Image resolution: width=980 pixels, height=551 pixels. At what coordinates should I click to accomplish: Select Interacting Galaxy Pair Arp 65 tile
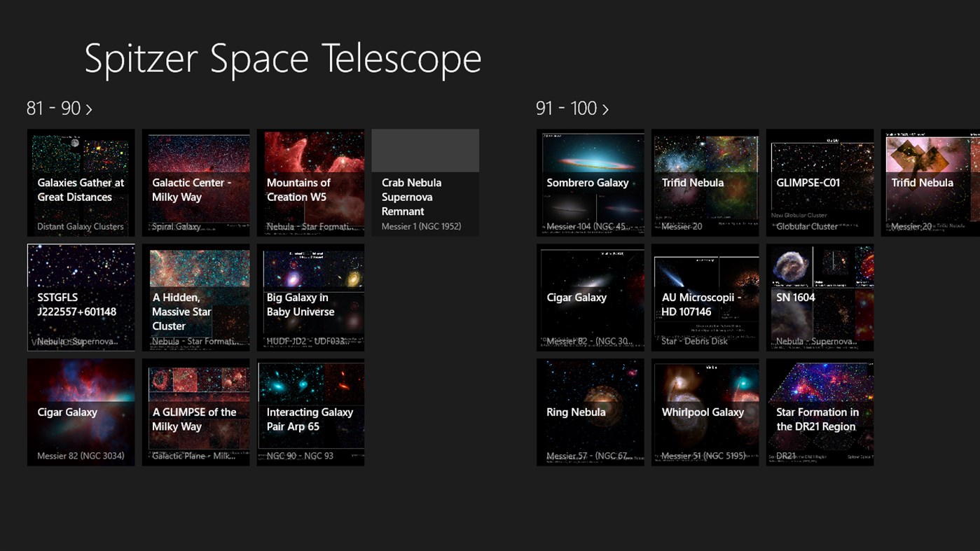coord(310,412)
